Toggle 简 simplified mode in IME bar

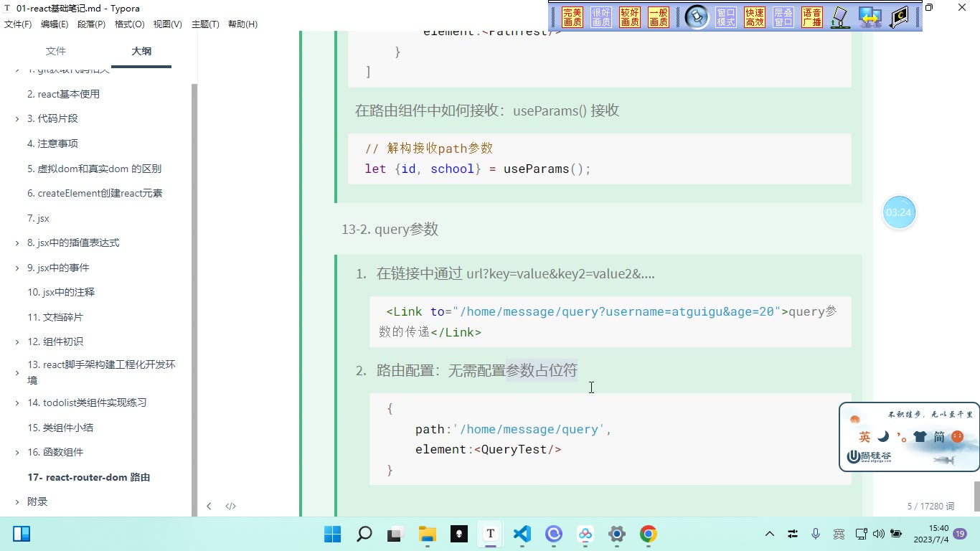pos(939,436)
